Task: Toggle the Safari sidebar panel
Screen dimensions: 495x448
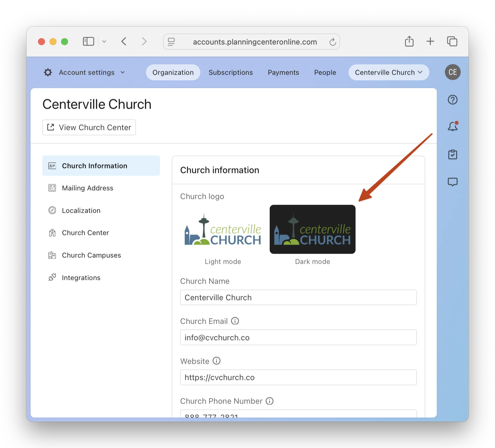Action: [88, 41]
